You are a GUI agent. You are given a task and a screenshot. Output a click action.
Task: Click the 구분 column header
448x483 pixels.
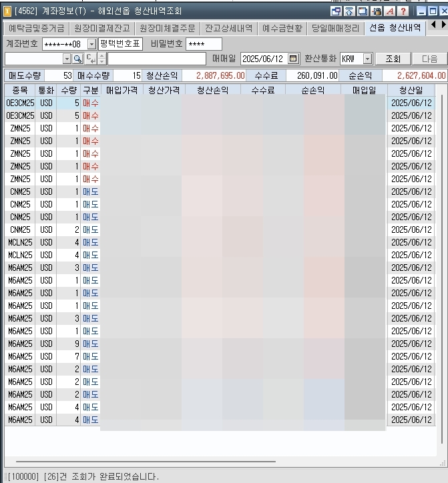(90, 90)
